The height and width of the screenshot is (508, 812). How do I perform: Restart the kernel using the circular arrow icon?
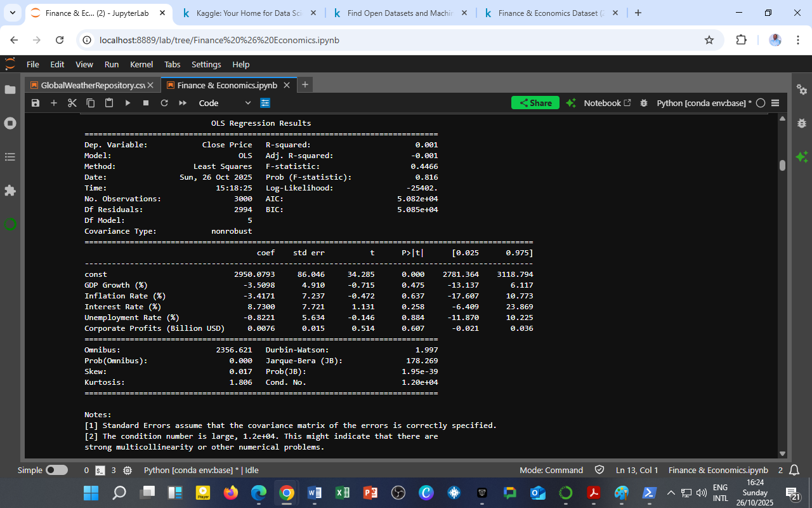pos(164,102)
